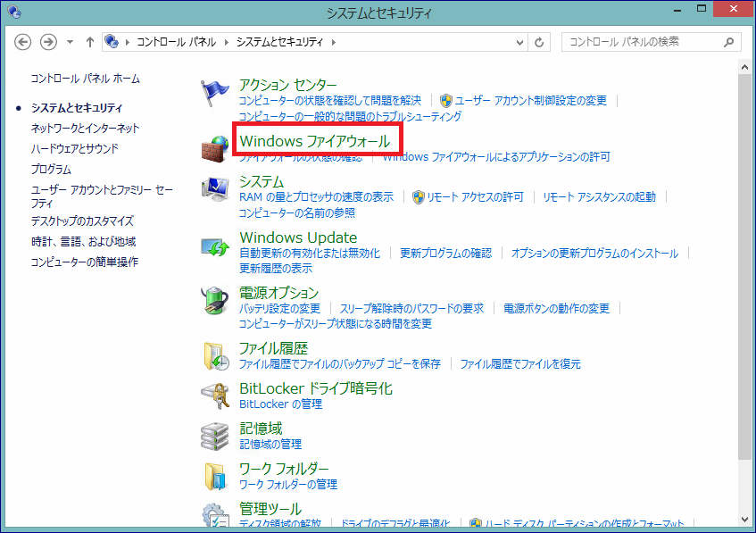This screenshot has height=533, width=756.
Task: Open File History using its folder-clock icon
Action: pos(214,354)
